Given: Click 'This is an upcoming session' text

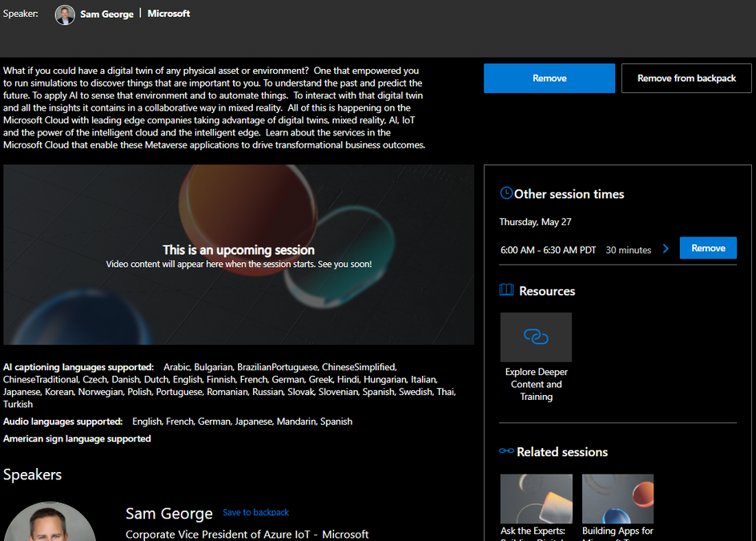Looking at the screenshot, I should pos(239,250).
